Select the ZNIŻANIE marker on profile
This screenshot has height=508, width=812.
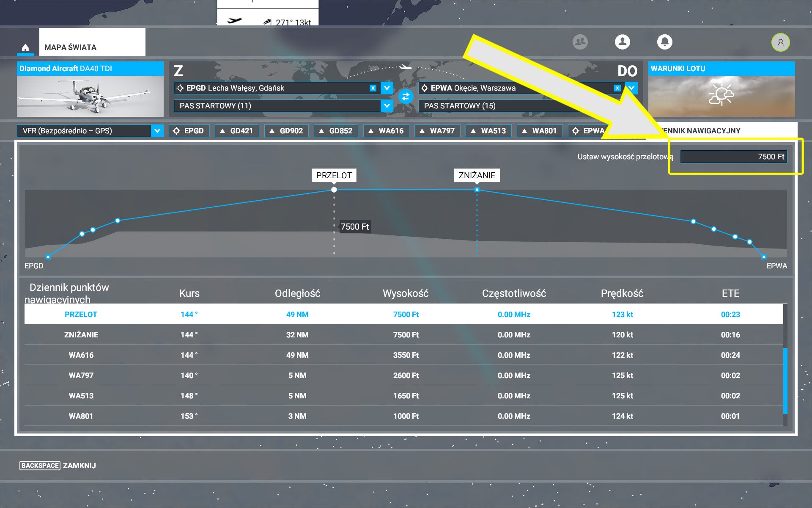[x=477, y=175]
